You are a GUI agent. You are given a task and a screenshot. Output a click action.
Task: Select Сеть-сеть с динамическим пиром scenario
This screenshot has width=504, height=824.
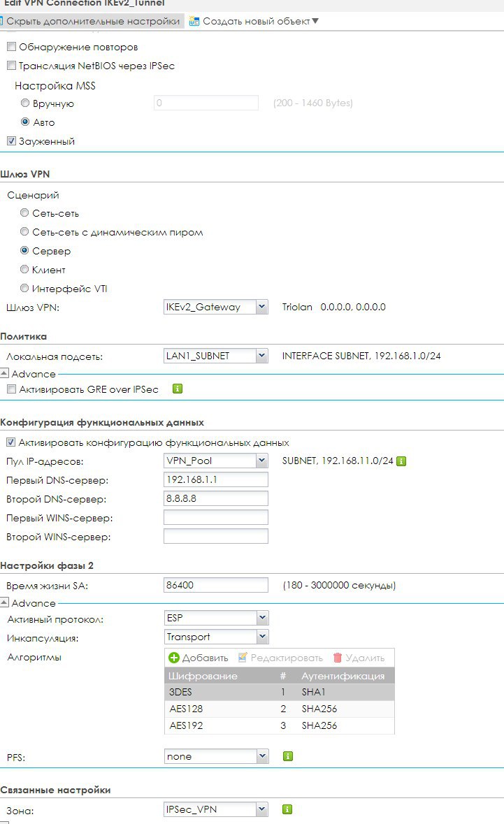pos(24,232)
